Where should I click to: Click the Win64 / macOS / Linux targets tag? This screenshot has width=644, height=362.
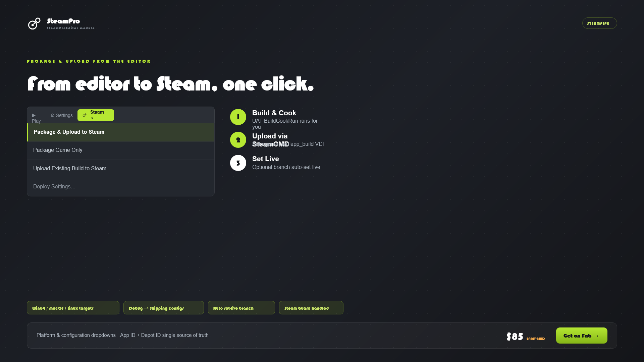[73, 308]
